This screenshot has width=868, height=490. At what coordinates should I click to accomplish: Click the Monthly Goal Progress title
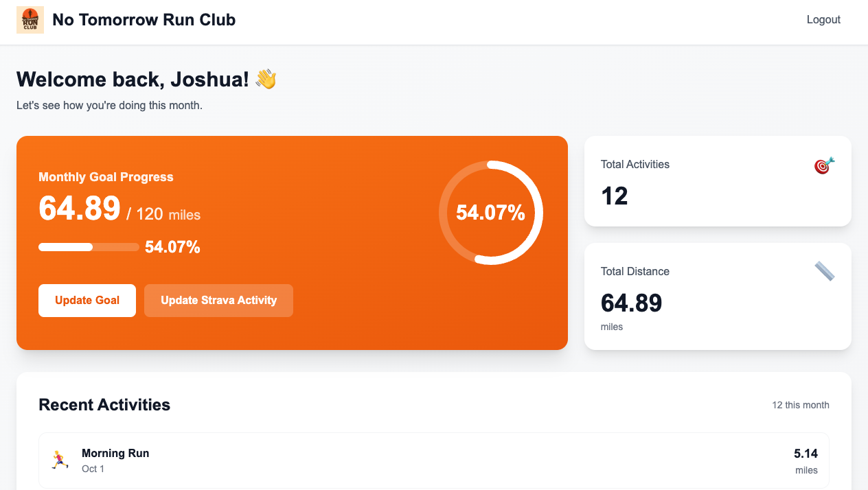(104, 176)
